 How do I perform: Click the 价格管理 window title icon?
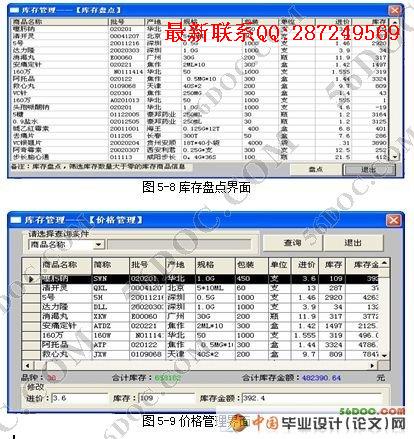(15, 220)
